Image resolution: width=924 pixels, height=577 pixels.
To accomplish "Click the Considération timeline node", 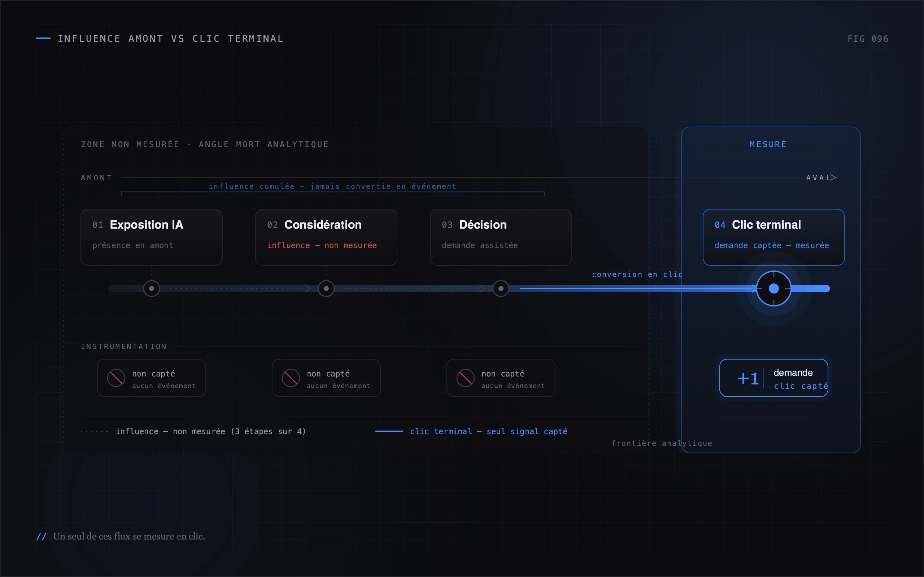I will tap(326, 288).
